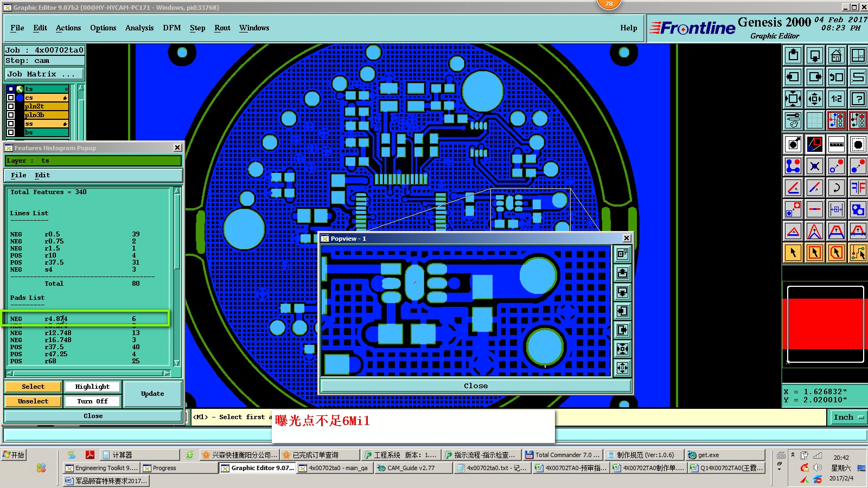
Task: Open CAM_Guide v2.77 taskbar window
Action: point(413,468)
